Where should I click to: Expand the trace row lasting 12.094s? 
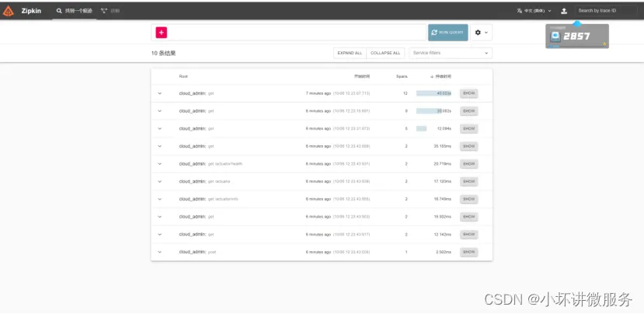pos(160,129)
